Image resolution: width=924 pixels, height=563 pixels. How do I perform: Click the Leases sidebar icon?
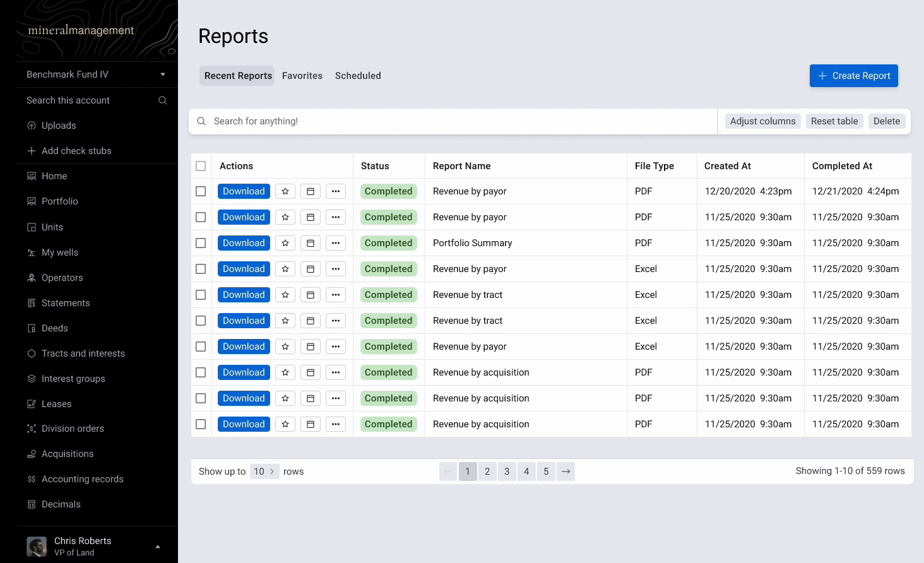click(x=32, y=404)
